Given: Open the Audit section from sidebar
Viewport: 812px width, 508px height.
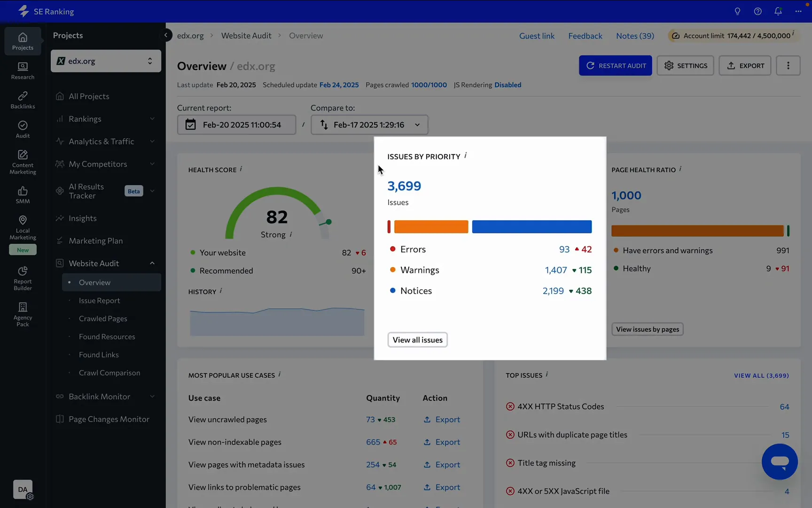Looking at the screenshot, I should [x=22, y=129].
